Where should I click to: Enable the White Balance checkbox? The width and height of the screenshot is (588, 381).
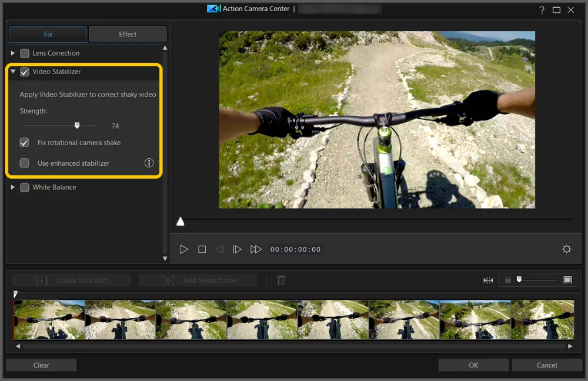24,187
